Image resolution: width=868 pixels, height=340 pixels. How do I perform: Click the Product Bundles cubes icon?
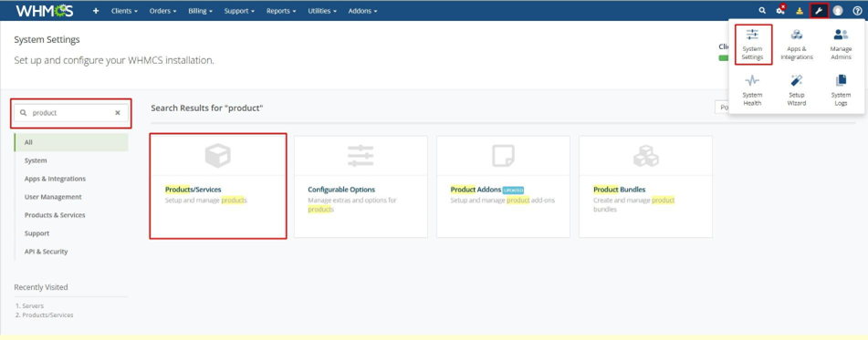tap(645, 156)
